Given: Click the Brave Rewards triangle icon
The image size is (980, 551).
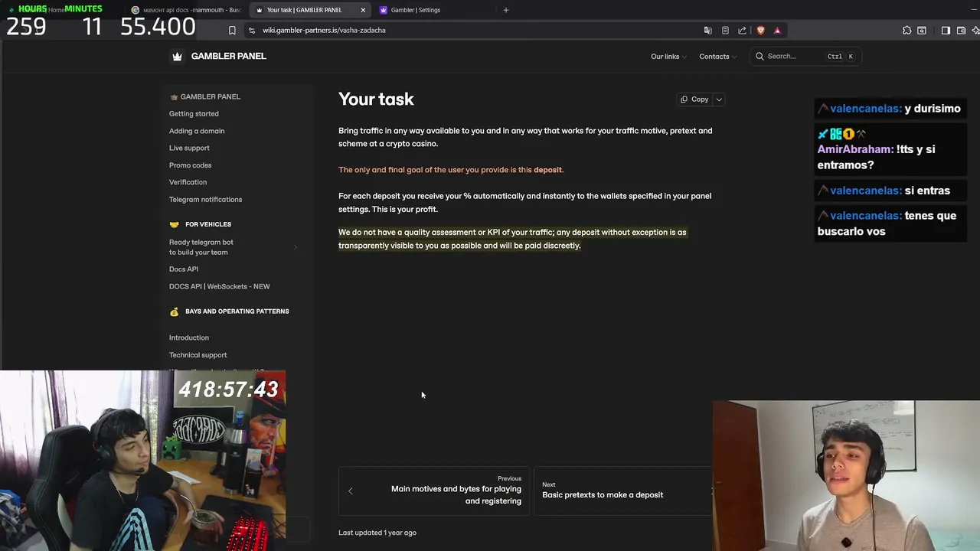Looking at the screenshot, I should pos(777,31).
